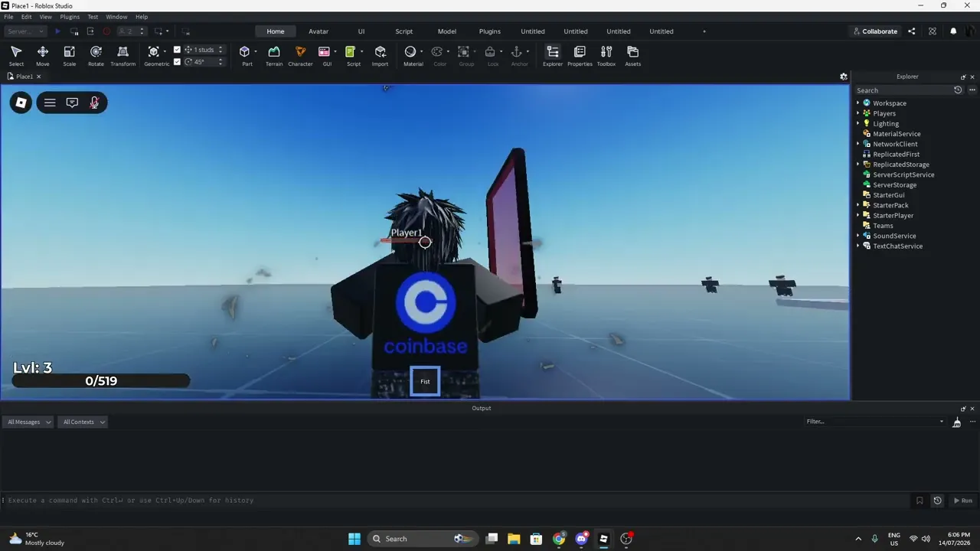This screenshot has height=551, width=980.
Task: Open the Import tool
Action: coord(380,55)
